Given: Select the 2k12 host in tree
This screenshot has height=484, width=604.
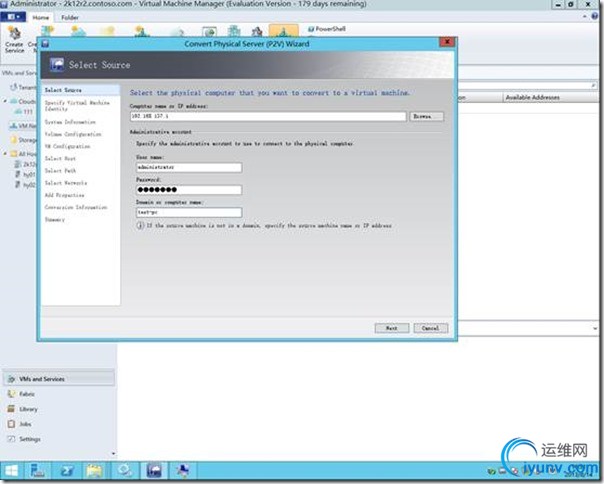Looking at the screenshot, I should (25, 164).
